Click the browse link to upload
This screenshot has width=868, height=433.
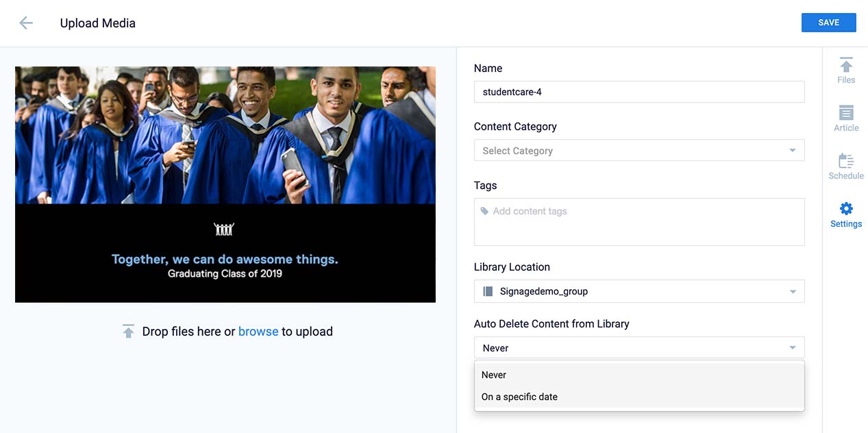258,332
